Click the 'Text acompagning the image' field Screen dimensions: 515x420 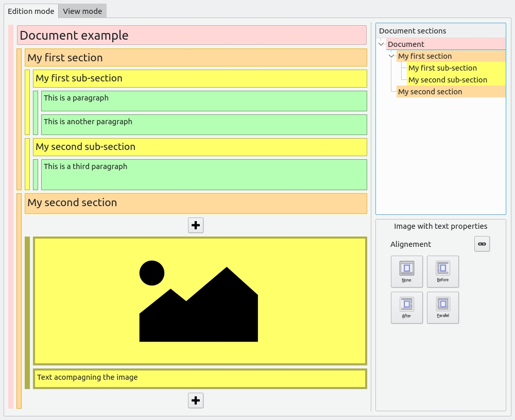200,379
